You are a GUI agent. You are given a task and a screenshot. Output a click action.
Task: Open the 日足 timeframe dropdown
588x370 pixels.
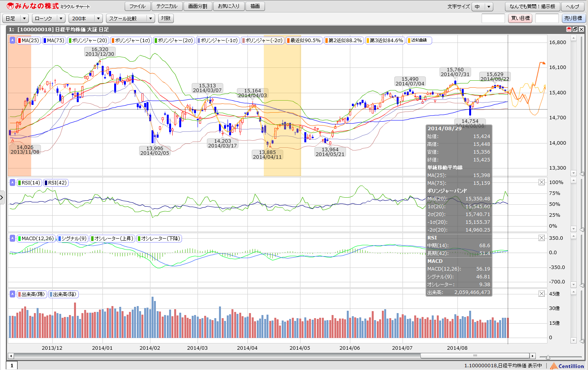(16, 18)
